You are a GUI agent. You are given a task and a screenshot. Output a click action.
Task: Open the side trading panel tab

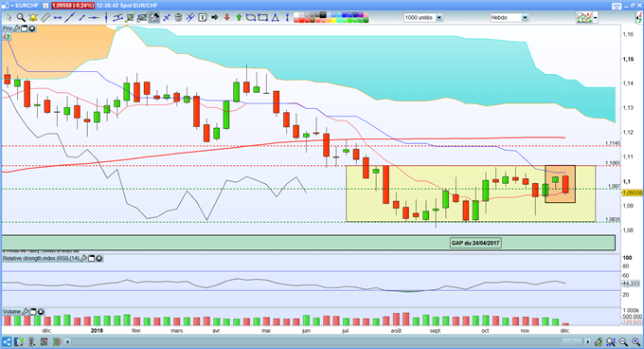640,18
